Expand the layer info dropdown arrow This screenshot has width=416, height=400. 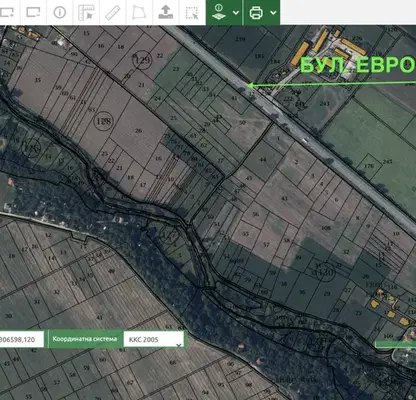pos(236,13)
